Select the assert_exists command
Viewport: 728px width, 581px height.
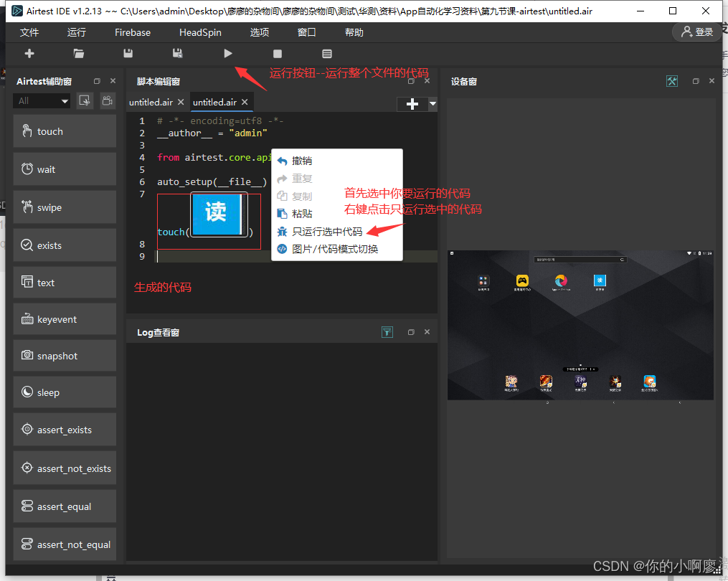tap(65, 430)
